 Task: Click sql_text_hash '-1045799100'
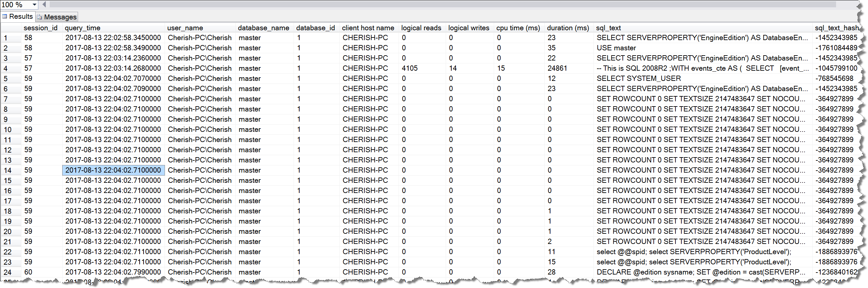click(836, 68)
